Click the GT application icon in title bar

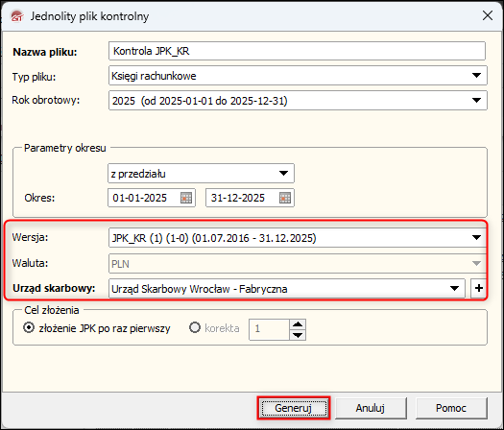[16, 16]
